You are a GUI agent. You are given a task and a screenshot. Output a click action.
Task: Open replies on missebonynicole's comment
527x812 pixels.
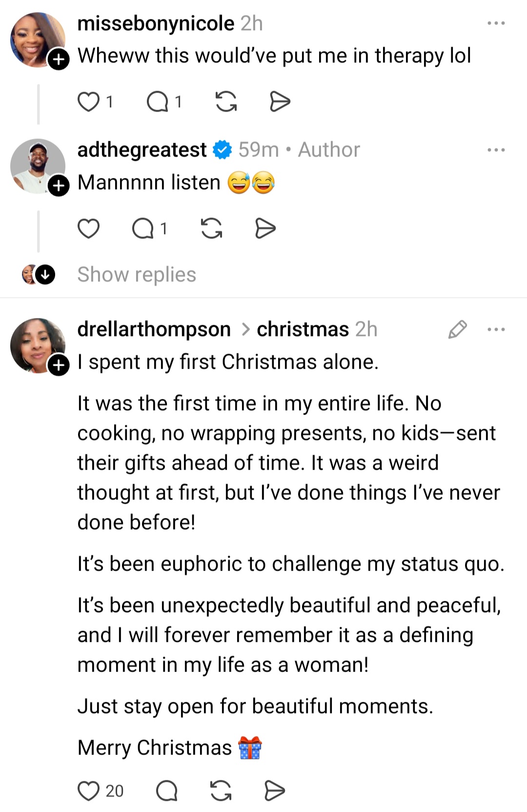pyautogui.click(x=157, y=102)
